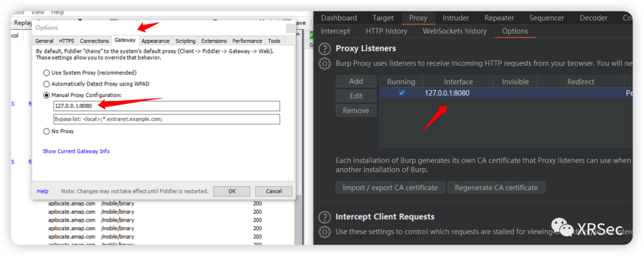Image resolution: width=644 pixels, height=256 pixels.
Task: Select Gateway tab in Fiddler Options
Action: (x=125, y=40)
